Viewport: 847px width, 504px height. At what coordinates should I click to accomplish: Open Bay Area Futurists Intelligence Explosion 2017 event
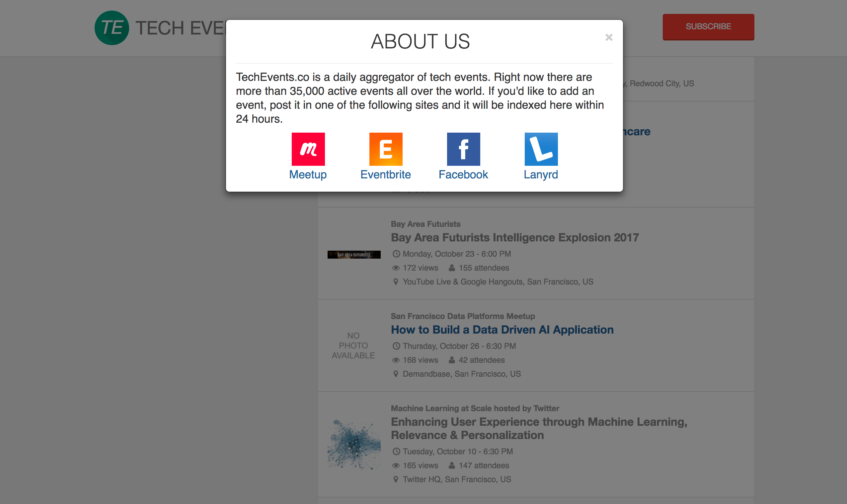[x=514, y=237]
